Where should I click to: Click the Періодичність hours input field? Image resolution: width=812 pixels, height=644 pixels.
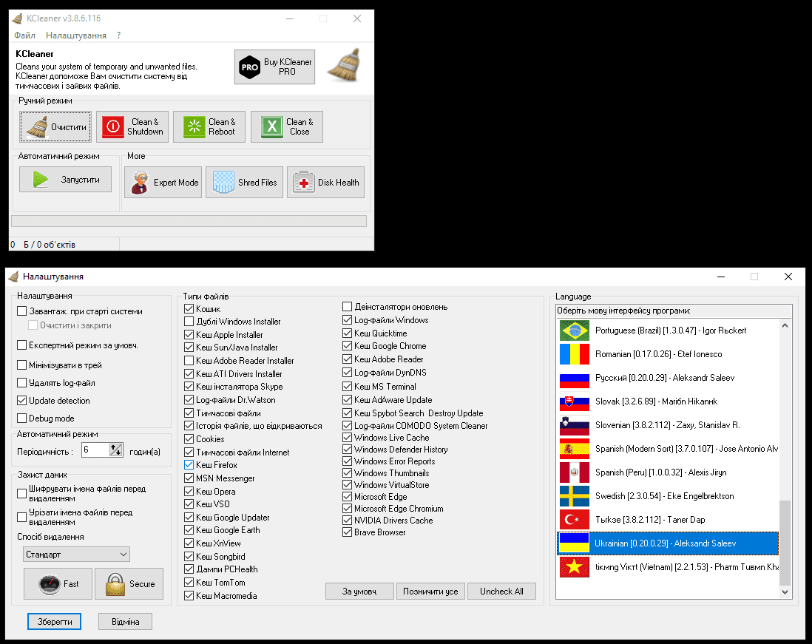(95, 450)
